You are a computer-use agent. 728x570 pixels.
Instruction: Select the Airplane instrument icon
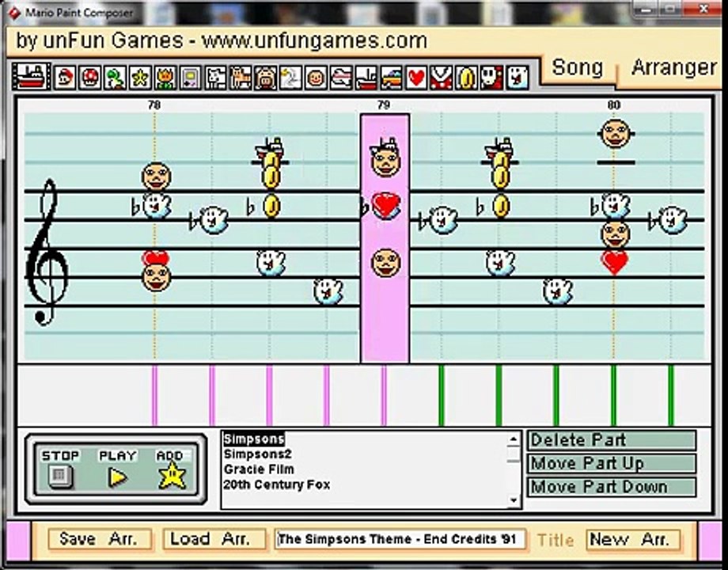tap(341, 77)
